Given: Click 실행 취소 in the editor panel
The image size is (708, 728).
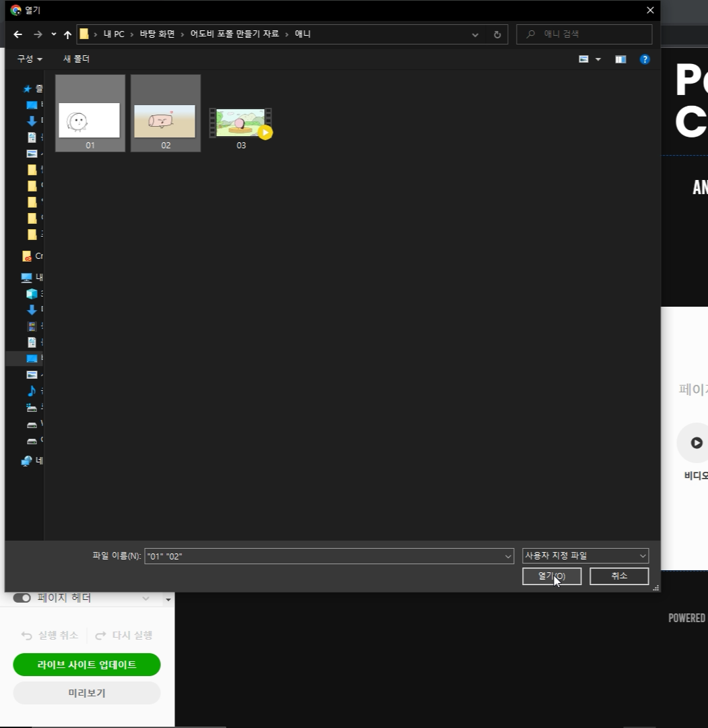Looking at the screenshot, I should (50, 635).
